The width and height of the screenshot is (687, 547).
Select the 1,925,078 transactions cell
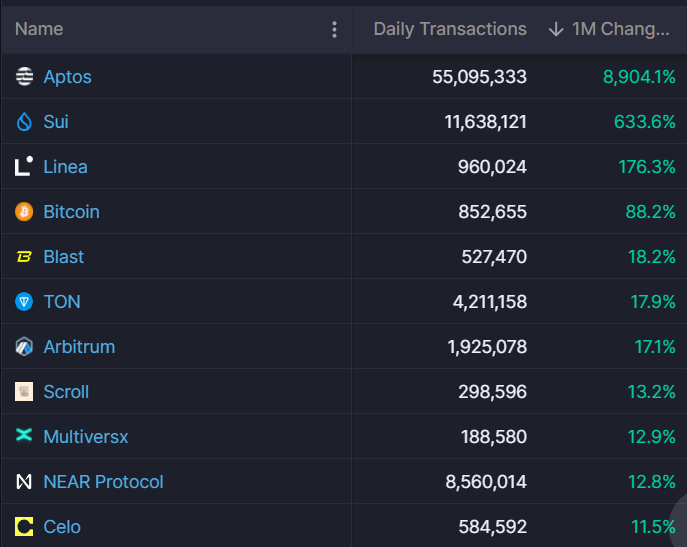(487, 347)
